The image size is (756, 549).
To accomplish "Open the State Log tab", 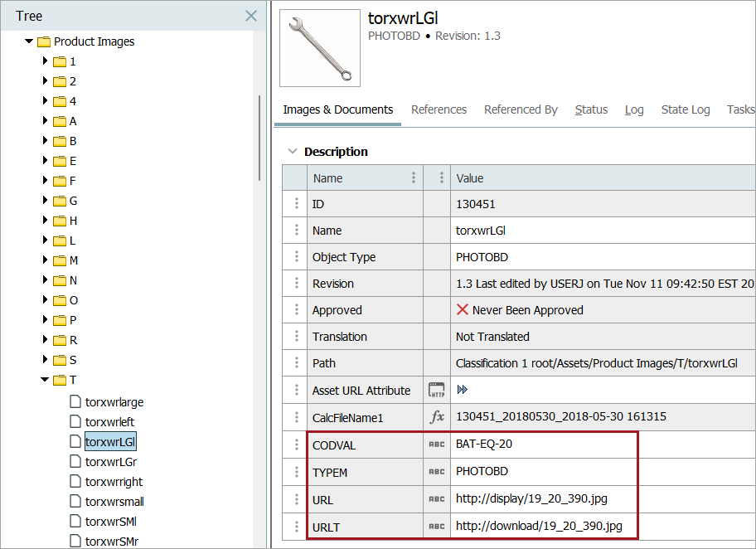I will (685, 109).
